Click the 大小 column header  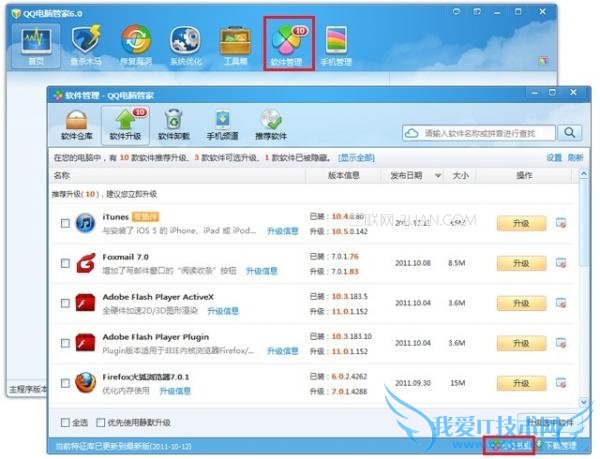(460, 175)
